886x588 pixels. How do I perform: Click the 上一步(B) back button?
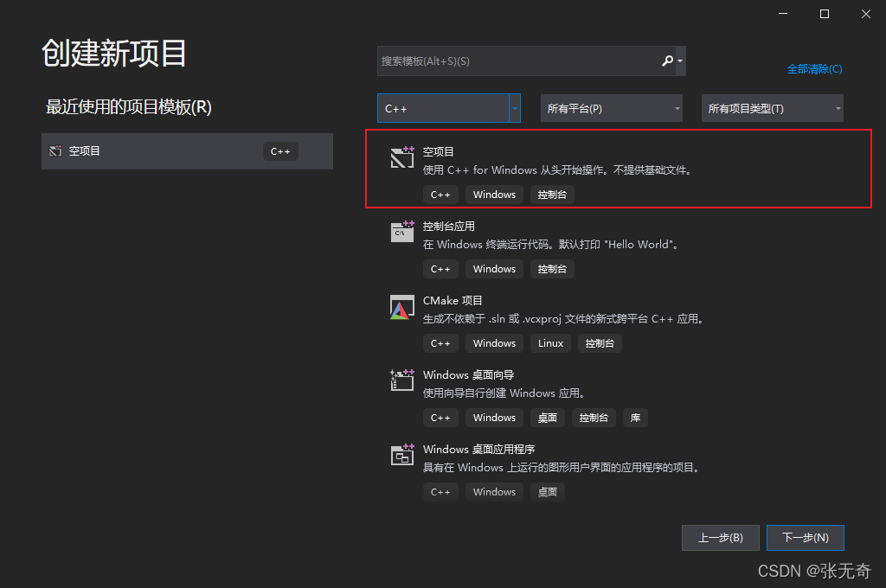point(721,538)
